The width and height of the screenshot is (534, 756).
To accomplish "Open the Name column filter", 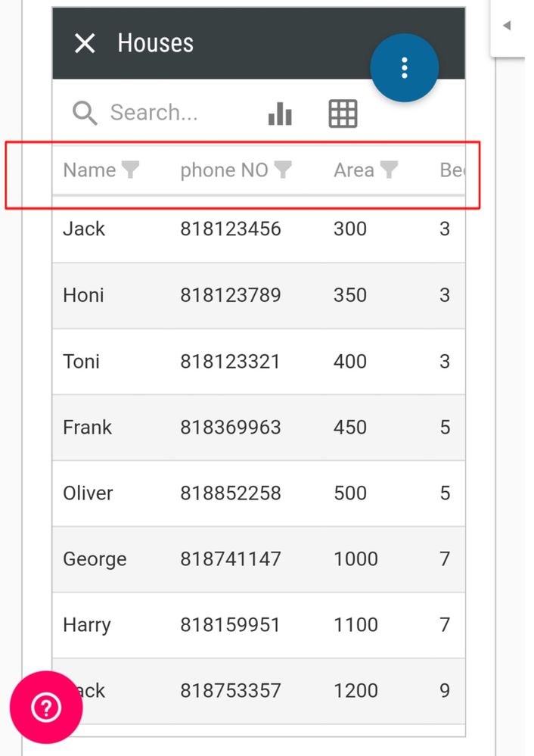I will click(130, 170).
